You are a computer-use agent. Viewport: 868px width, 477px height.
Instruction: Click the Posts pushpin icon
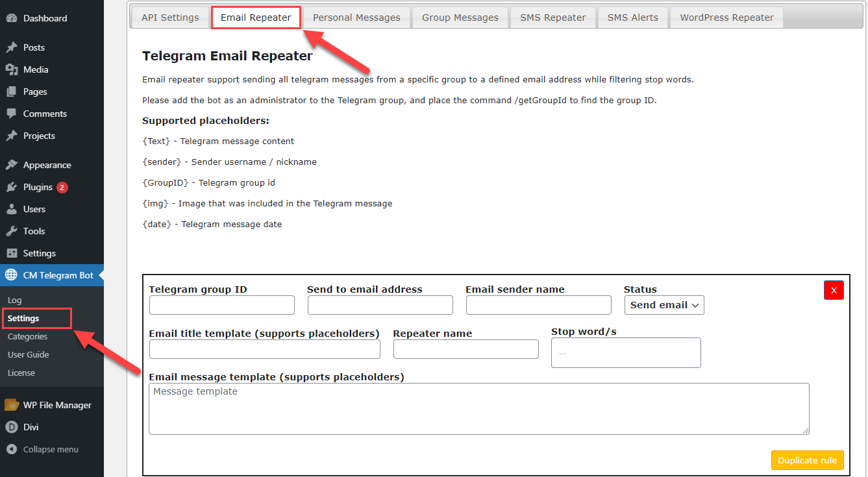point(11,47)
